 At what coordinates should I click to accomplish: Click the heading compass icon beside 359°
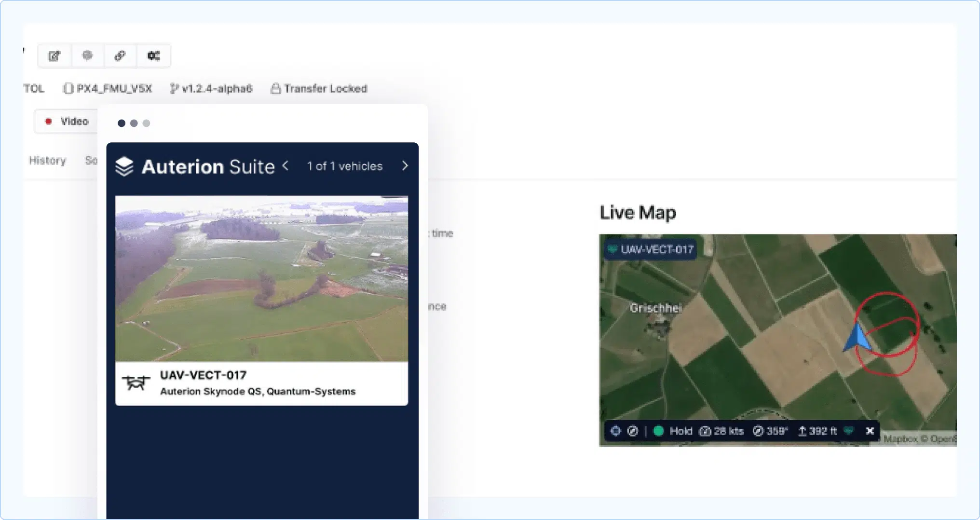[x=758, y=431]
